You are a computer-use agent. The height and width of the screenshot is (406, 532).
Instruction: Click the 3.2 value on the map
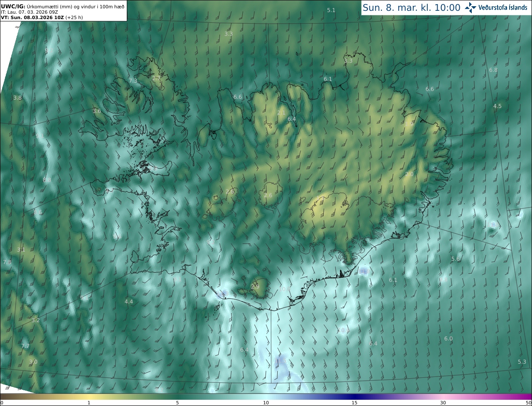36,320
